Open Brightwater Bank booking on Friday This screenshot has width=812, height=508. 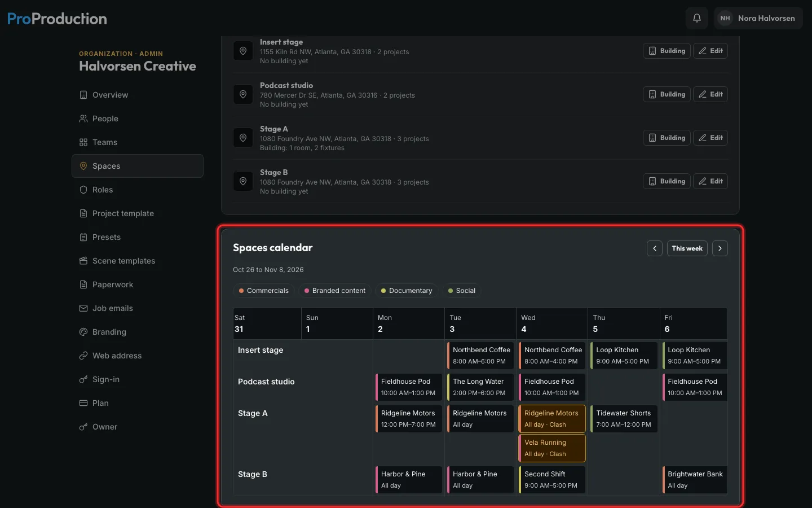coord(695,480)
